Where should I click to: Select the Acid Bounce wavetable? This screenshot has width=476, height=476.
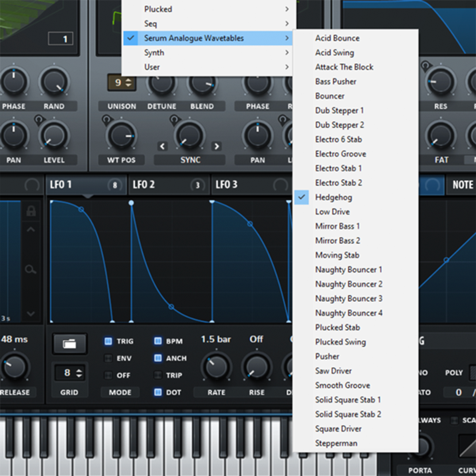pyautogui.click(x=356, y=38)
